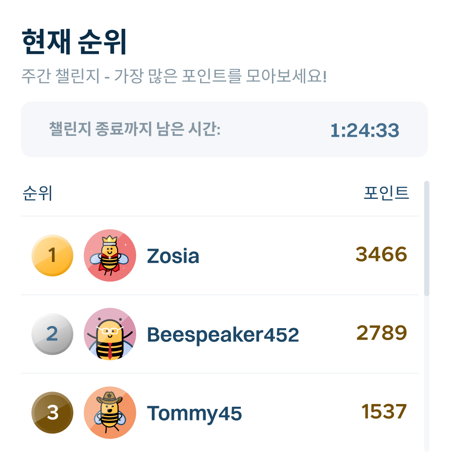Click Tommy45's cowboy hat bee avatar
Screen dimensions: 449x476
(110, 413)
